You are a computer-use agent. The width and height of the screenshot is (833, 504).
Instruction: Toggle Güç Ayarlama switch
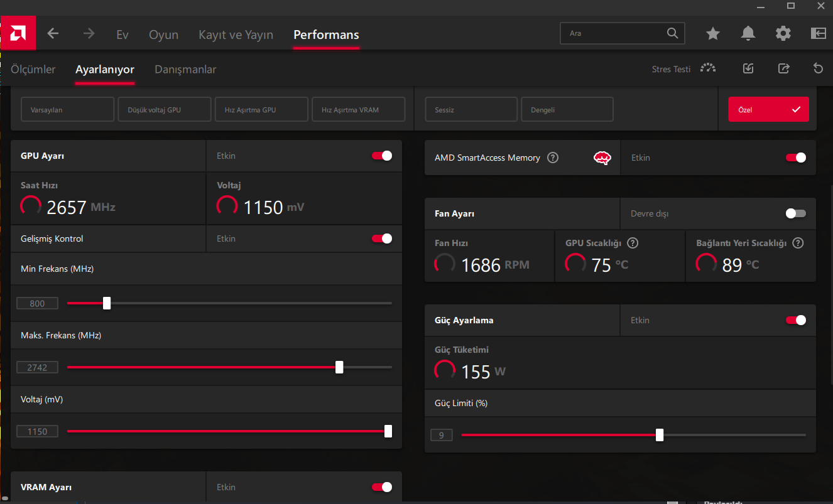click(796, 320)
